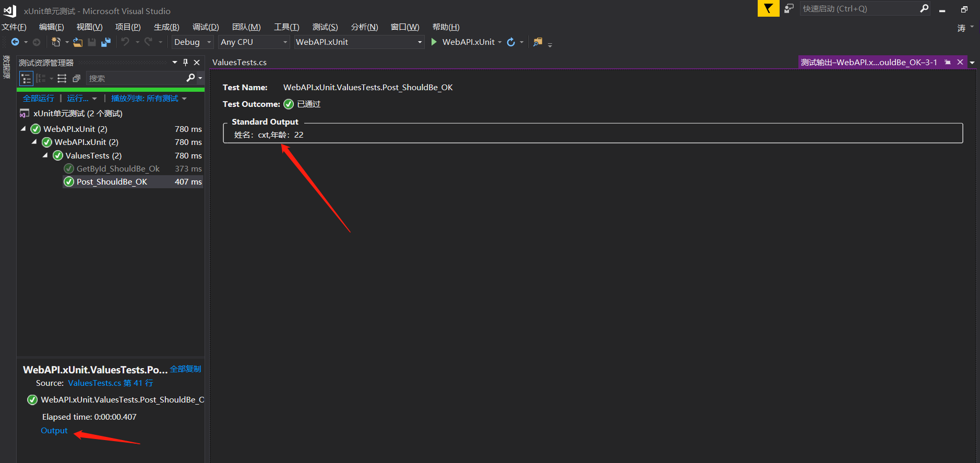Viewport: 980px width, 463px height.
Task: Click the 全部复制 link
Action: point(186,369)
